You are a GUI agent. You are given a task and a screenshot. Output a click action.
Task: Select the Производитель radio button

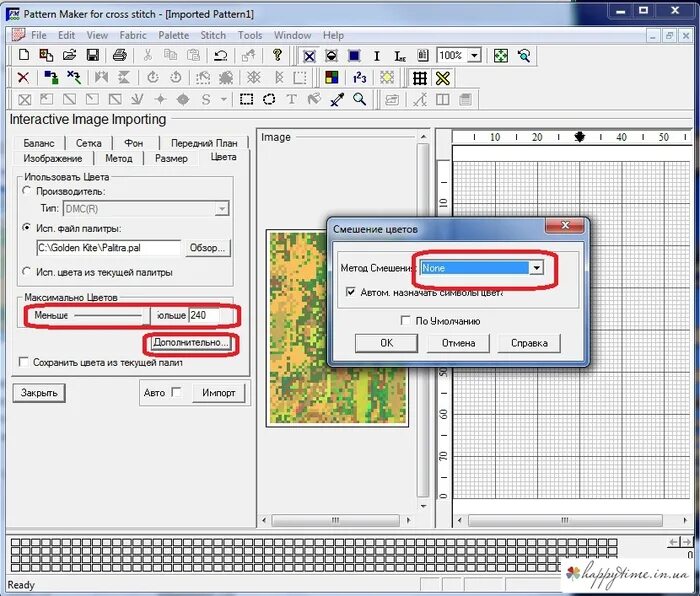click(x=27, y=191)
